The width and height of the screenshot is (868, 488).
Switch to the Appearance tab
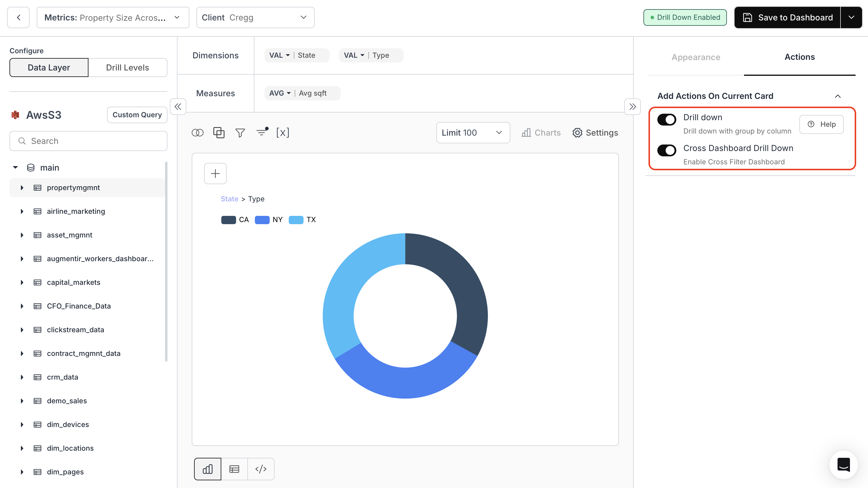point(696,57)
